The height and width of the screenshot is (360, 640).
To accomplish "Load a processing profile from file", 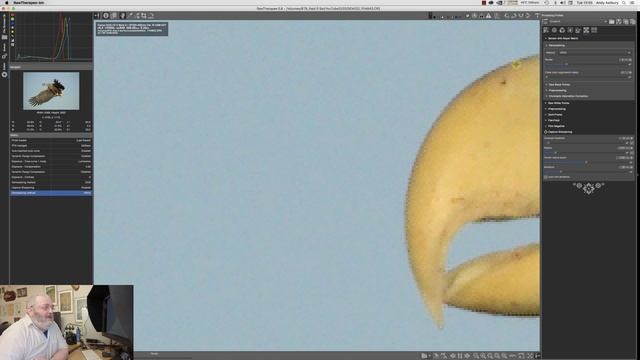I will [611, 22].
